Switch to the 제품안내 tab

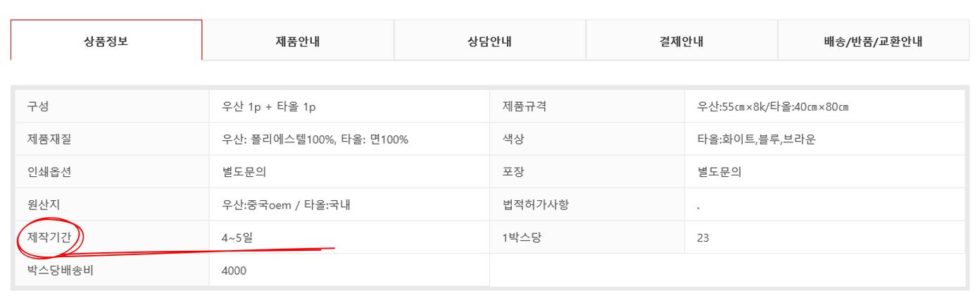point(298,40)
